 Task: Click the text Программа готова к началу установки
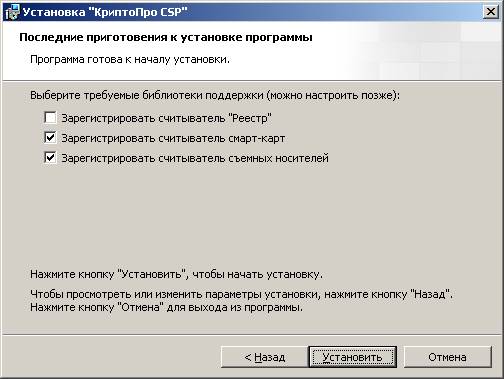click(x=130, y=59)
